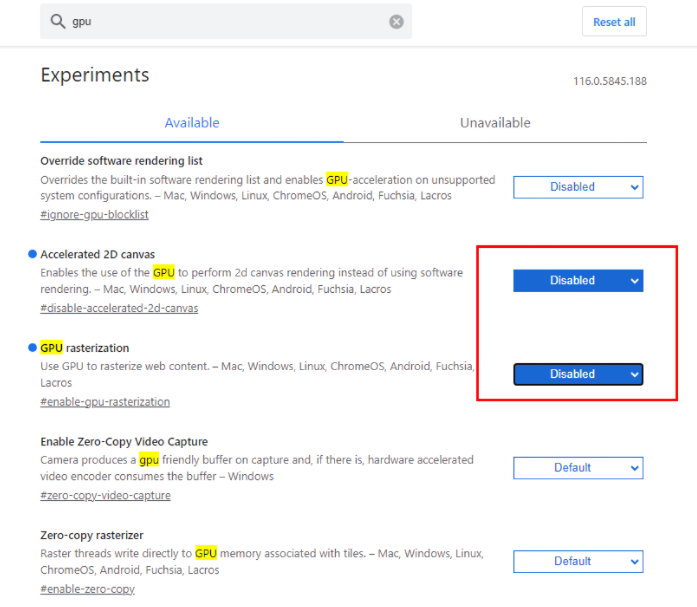Click blue dot beside GPU rasterization
This screenshot has height=607, width=697.
click(32, 347)
